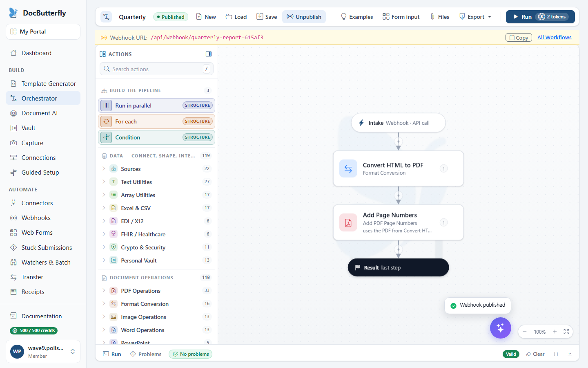
Task: Open Dashboard from the sidebar
Action: [43, 53]
